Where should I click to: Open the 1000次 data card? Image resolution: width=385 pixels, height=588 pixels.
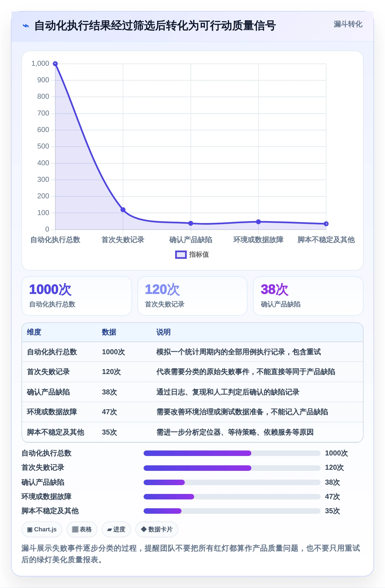77,296
